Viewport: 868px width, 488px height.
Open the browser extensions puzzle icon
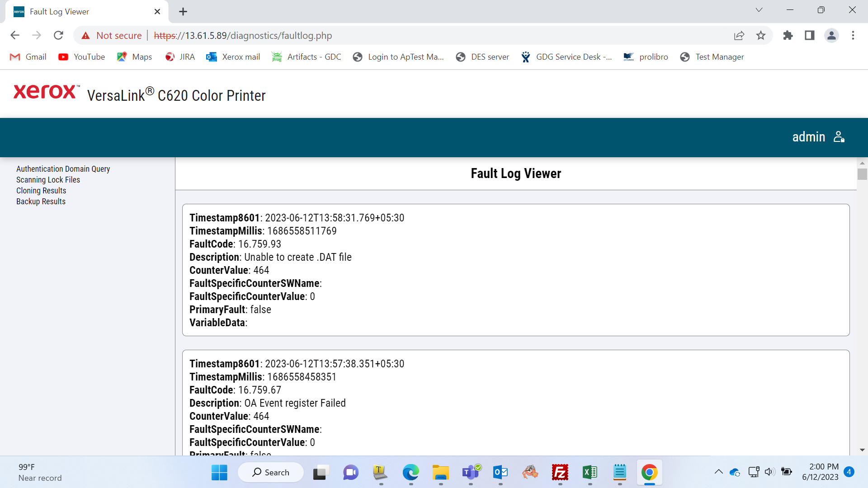[x=788, y=35]
